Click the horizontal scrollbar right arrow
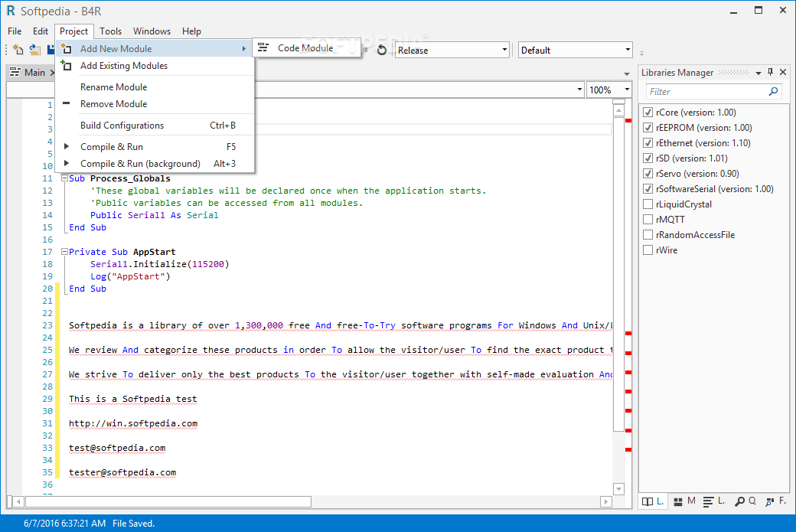Viewport: 796px width, 532px height. point(605,501)
